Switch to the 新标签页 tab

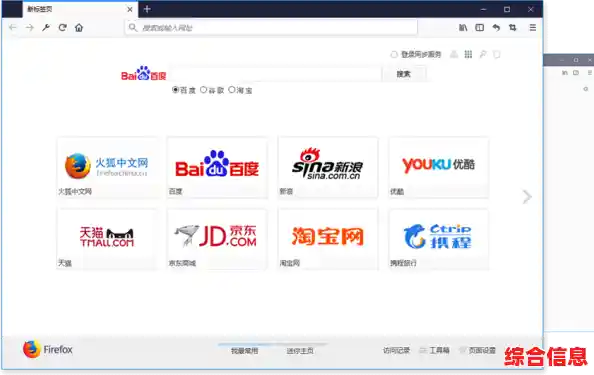click(80, 9)
